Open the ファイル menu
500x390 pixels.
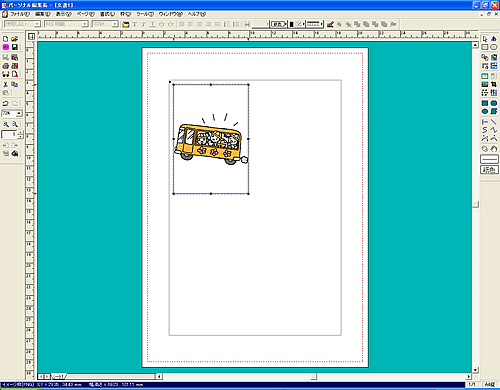point(20,14)
